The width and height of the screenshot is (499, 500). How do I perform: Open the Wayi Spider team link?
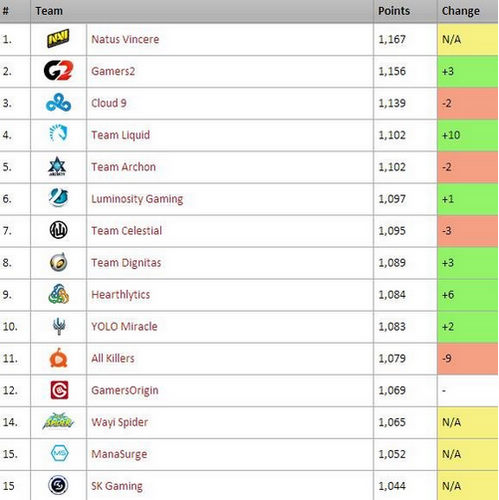119,422
